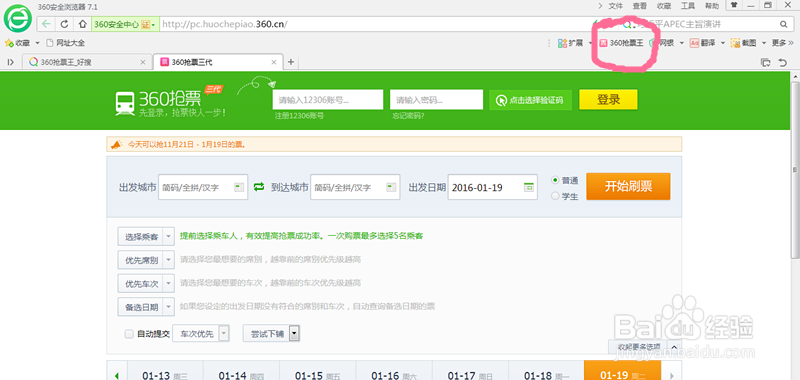Click the 12306 account input field
The image size is (800, 380).
coord(328,99)
